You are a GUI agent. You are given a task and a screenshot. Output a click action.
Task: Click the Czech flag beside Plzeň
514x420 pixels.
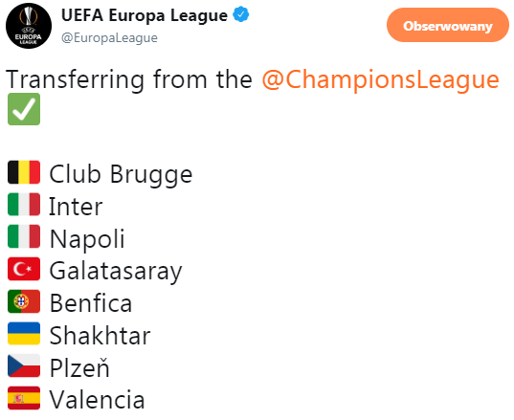(24, 365)
